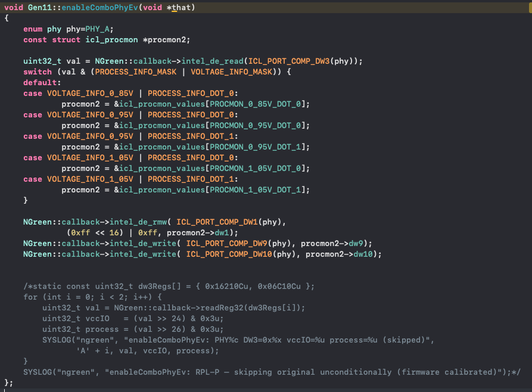Viewport: 532px width, 392px height.
Task: Select PROCMON_0_95V_DOT_1 array index
Action: point(255,147)
